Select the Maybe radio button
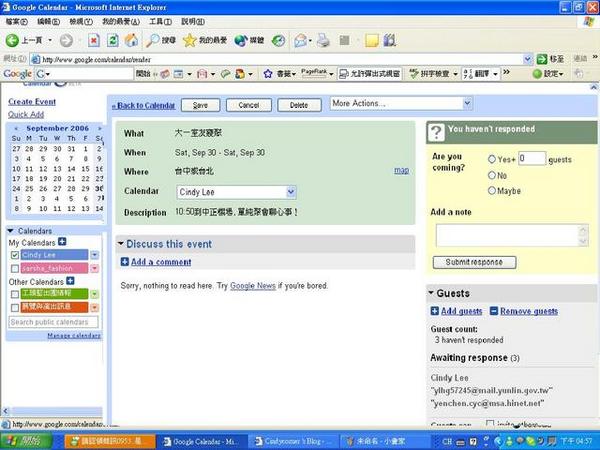The height and width of the screenshot is (450, 600). click(x=492, y=190)
